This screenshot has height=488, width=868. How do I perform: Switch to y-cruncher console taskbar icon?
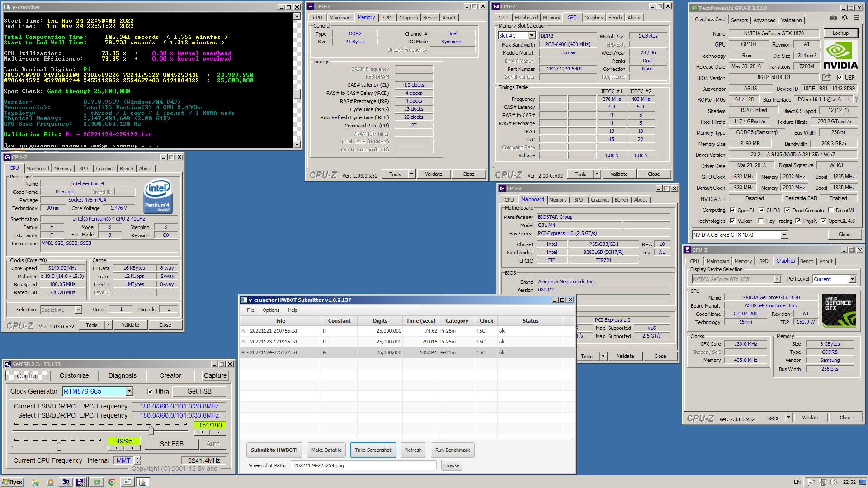point(127,482)
